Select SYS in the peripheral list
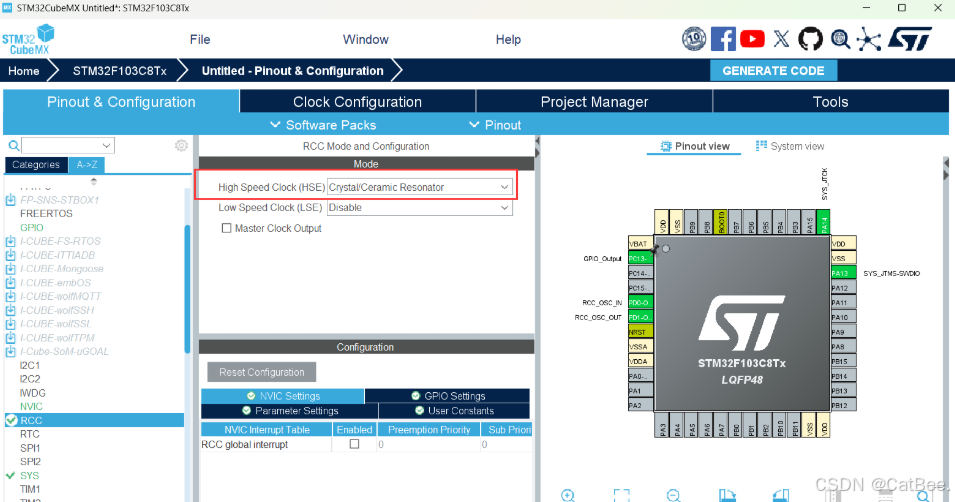Screen dimensions: 955x502 point(29,475)
